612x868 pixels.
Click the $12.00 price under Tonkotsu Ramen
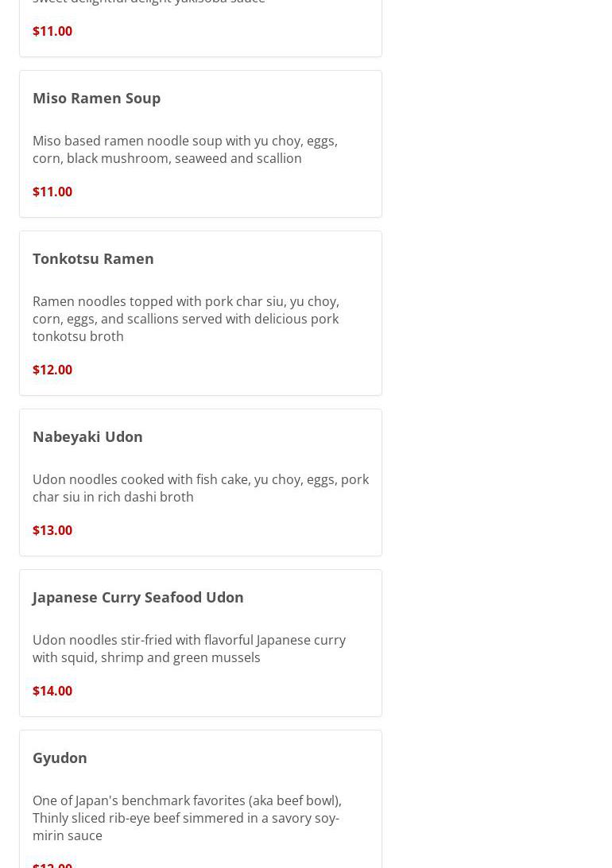click(52, 370)
